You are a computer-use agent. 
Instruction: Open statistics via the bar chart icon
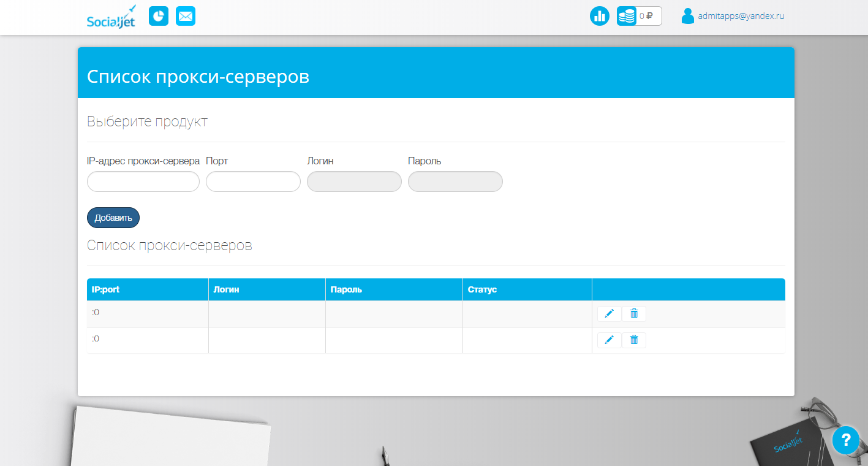(x=599, y=15)
